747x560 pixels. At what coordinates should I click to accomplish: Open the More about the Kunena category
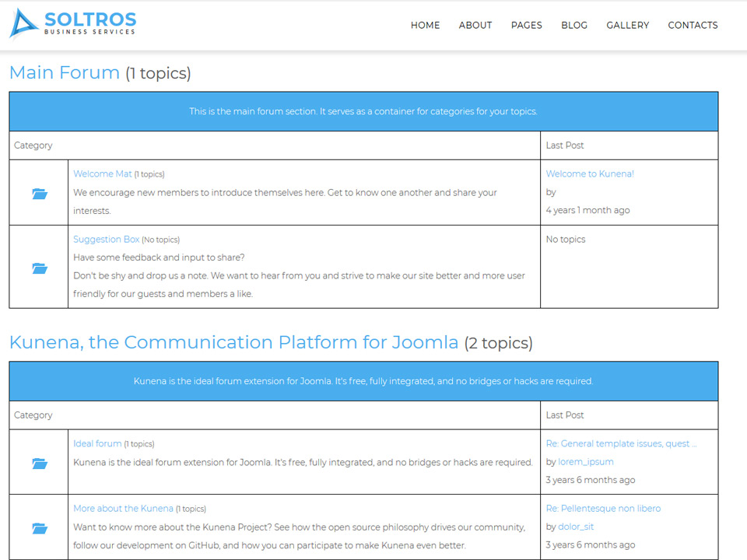(124, 508)
